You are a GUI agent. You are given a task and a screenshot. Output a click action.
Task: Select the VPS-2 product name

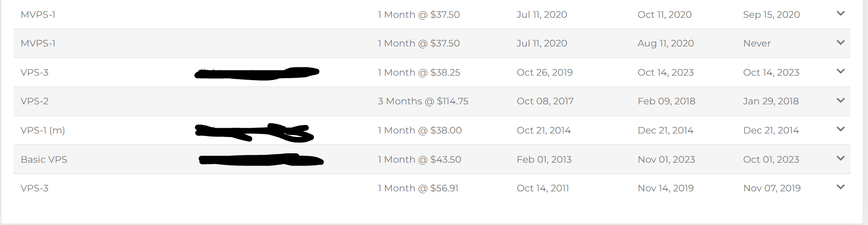(x=35, y=101)
